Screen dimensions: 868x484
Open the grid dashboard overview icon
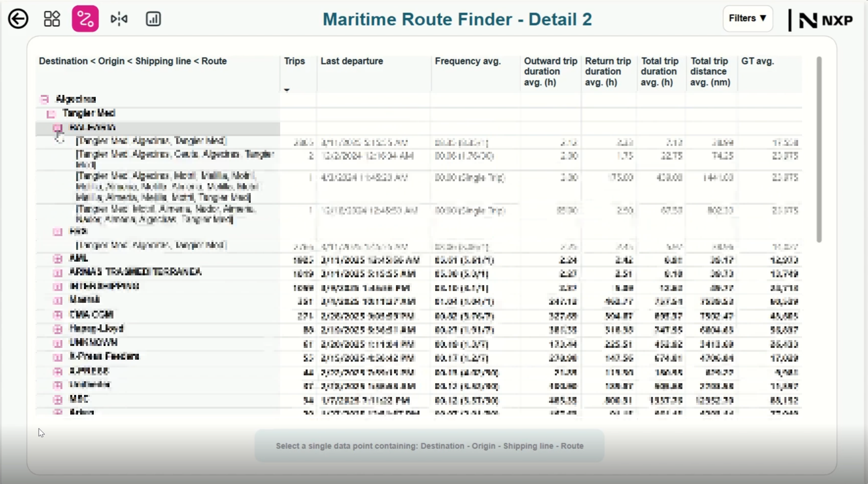click(x=52, y=19)
